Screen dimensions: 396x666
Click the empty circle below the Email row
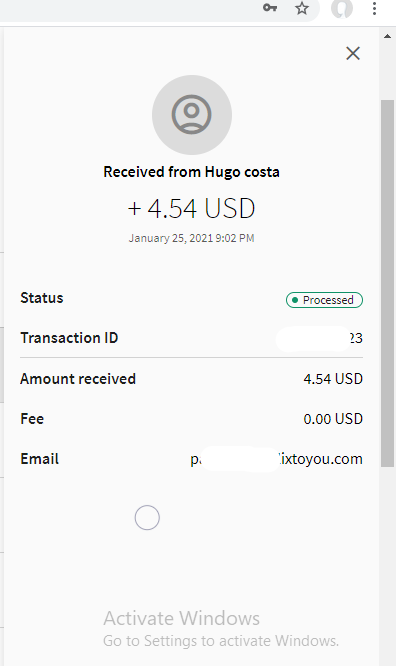point(147,517)
